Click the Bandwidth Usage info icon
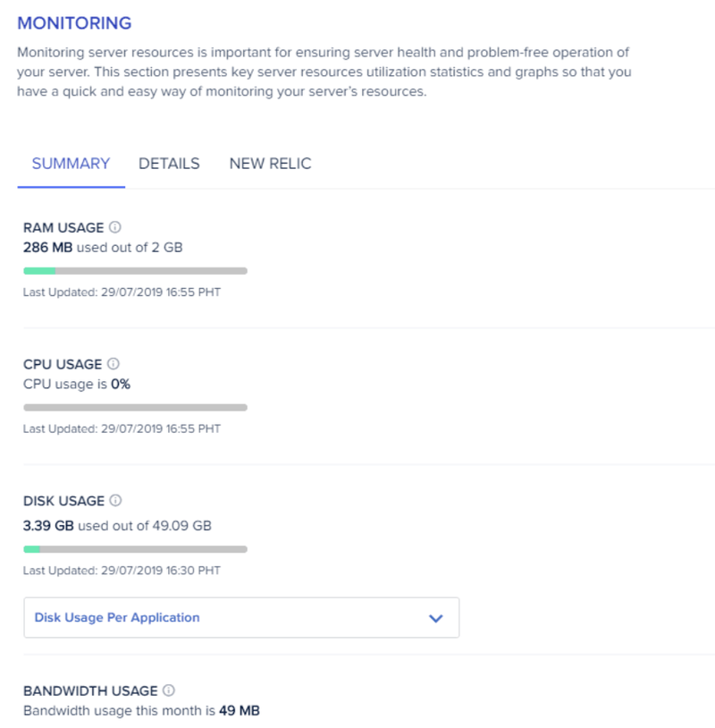The image size is (715, 728). (169, 690)
